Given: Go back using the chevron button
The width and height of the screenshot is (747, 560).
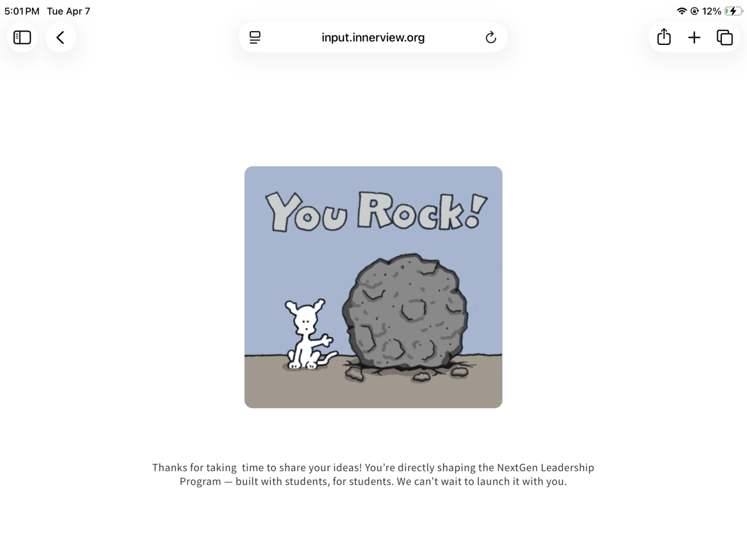Looking at the screenshot, I should (x=61, y=37).
